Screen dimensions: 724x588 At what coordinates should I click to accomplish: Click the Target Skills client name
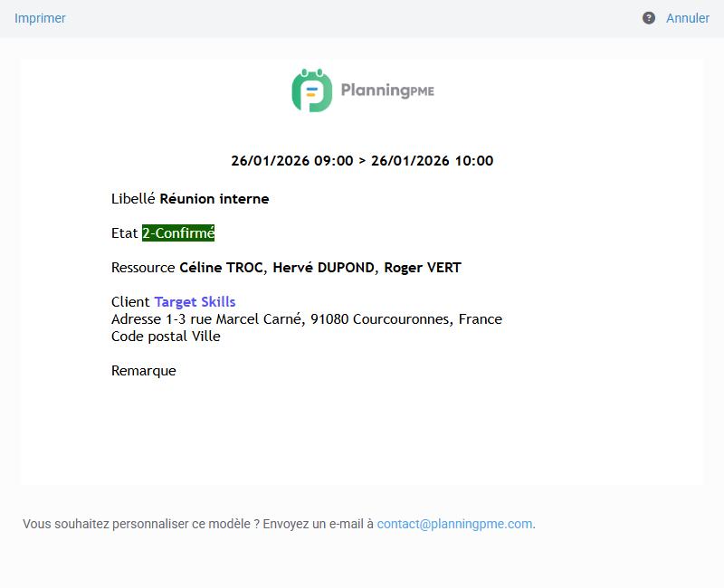click(x=195, y=302)
